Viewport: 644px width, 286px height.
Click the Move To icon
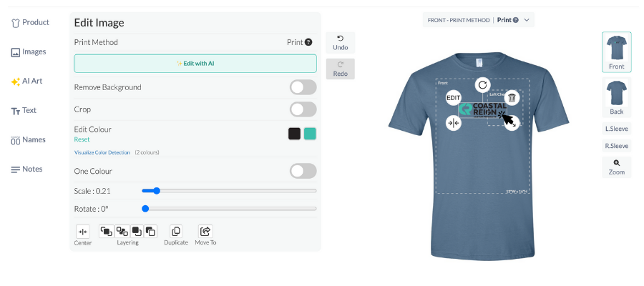pos(205,232)
